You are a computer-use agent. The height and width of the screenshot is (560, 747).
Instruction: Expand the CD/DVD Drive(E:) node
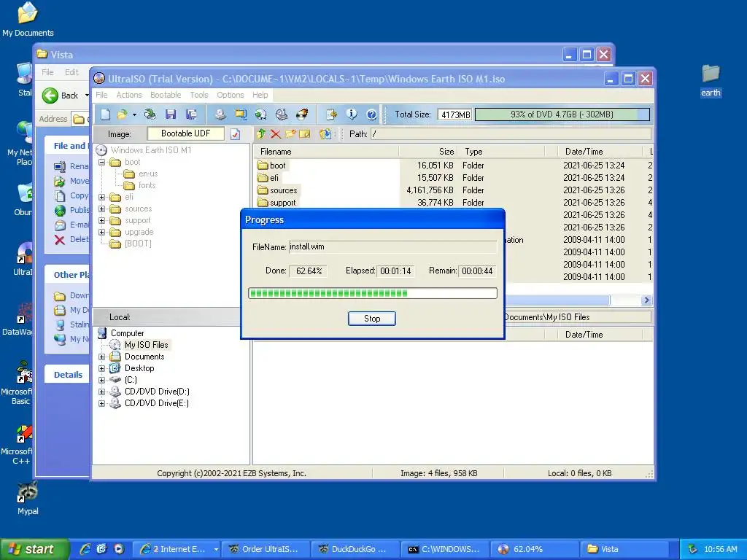click(101, 403)
